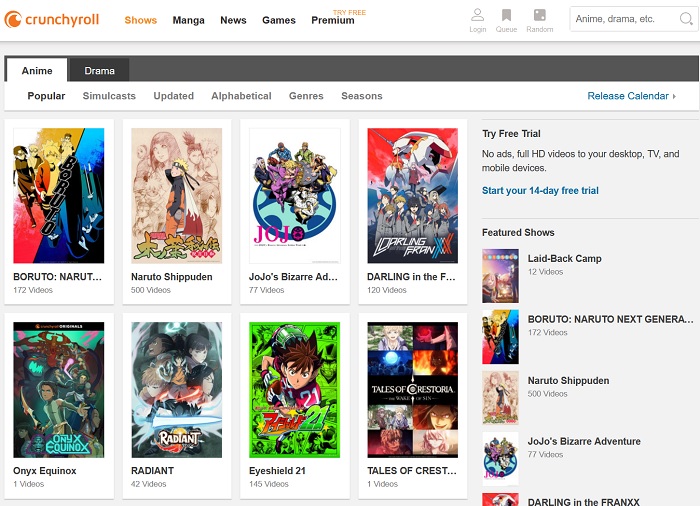Click the Naruto Shippuden grid title

[x=172, y=277]
